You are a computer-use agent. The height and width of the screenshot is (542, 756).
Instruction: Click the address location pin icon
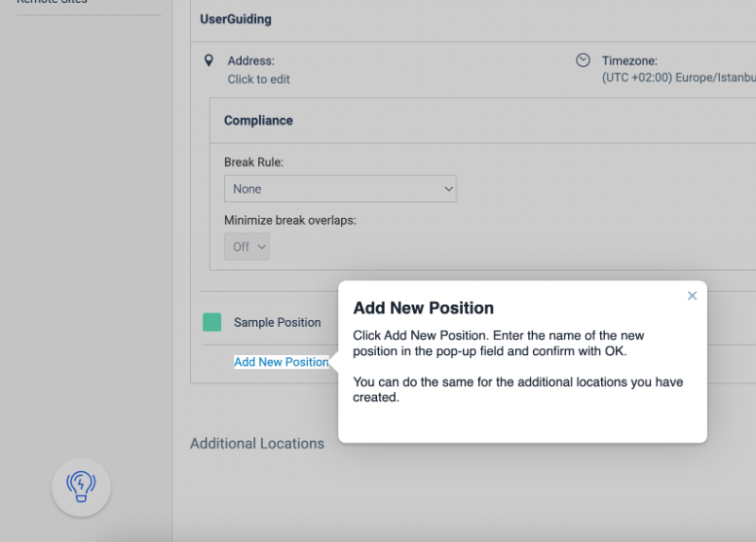(x=209, y=60)
